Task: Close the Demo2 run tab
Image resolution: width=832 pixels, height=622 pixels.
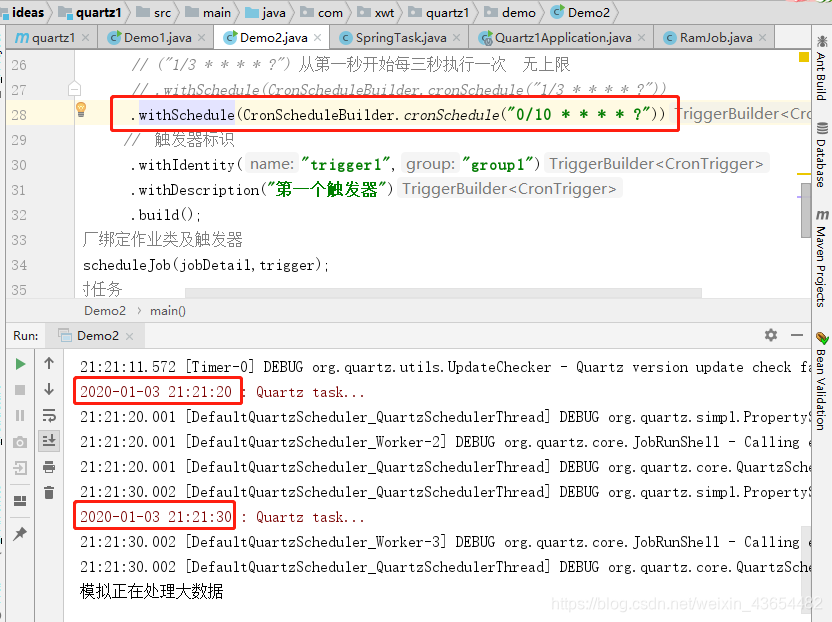Action: [x=129, y=336]
